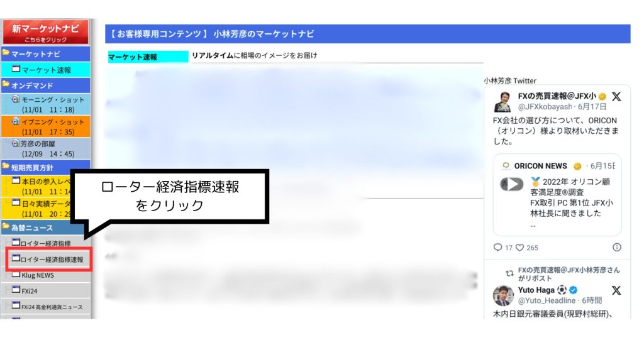The width and height of the screenshot is (644, 362).
Task: Play the ORICON NEWS video
Action: coord(513,183)
